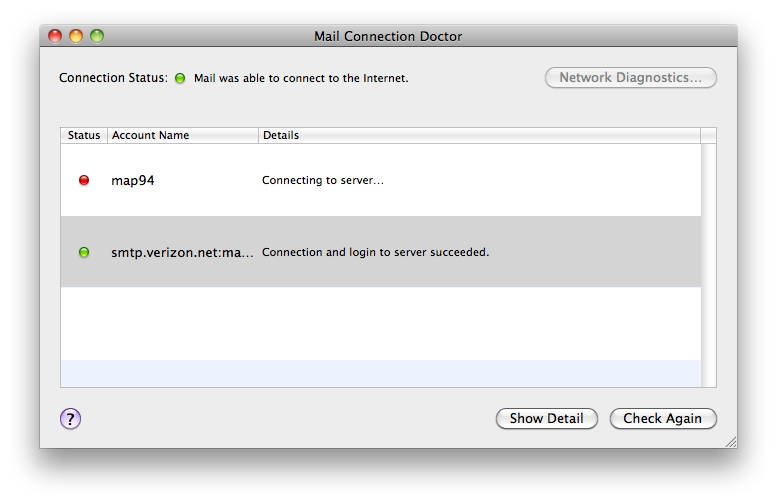Click the Details column header
777x503 pixels.
(478, 135)
